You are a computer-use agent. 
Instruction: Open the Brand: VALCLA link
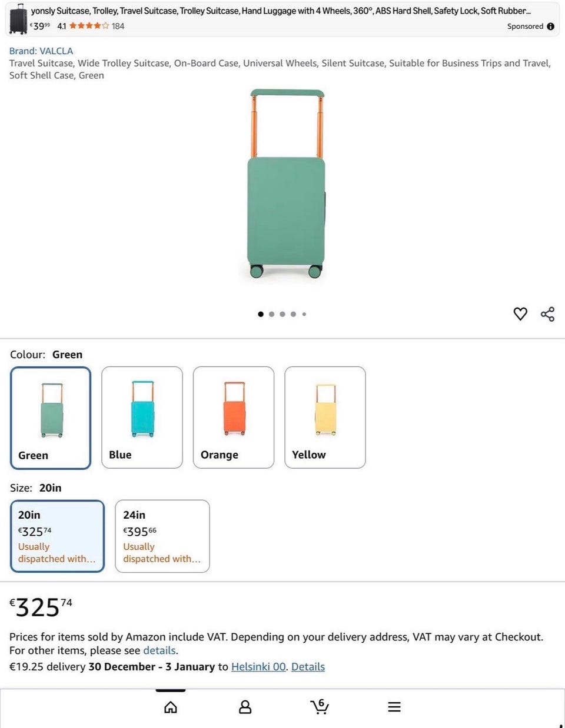[41, 51]
